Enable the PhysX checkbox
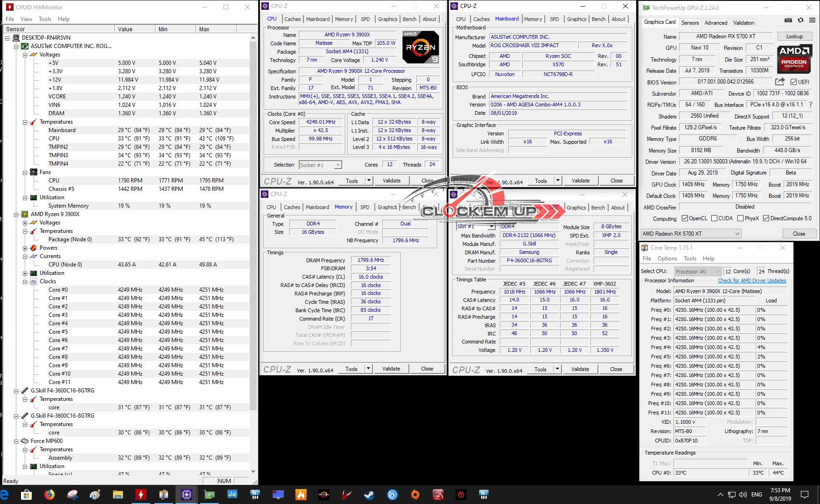 740,218
